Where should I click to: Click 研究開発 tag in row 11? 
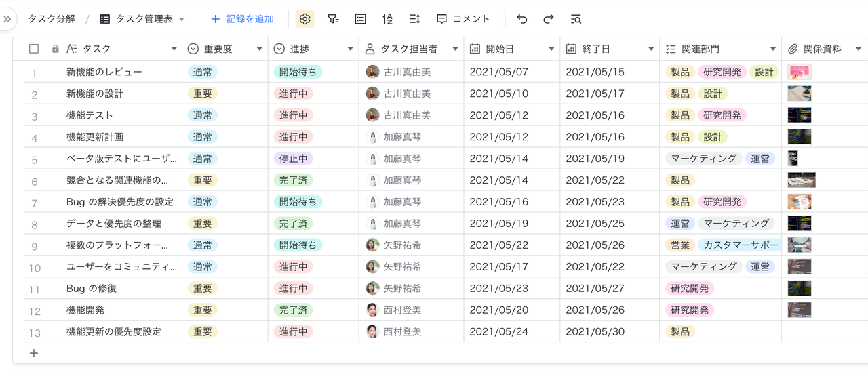point(690,289)
